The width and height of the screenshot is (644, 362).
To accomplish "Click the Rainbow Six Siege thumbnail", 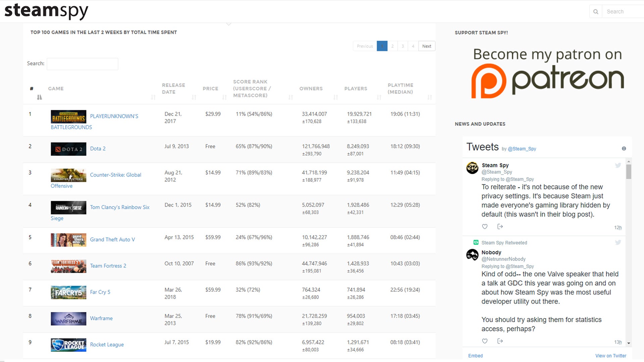I will [x=68, y=207].
